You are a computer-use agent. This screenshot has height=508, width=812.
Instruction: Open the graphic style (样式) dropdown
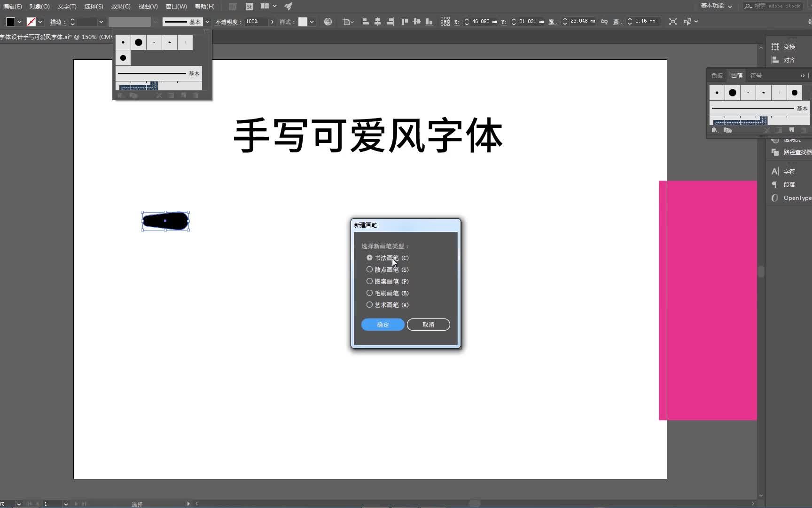[312, 22]
